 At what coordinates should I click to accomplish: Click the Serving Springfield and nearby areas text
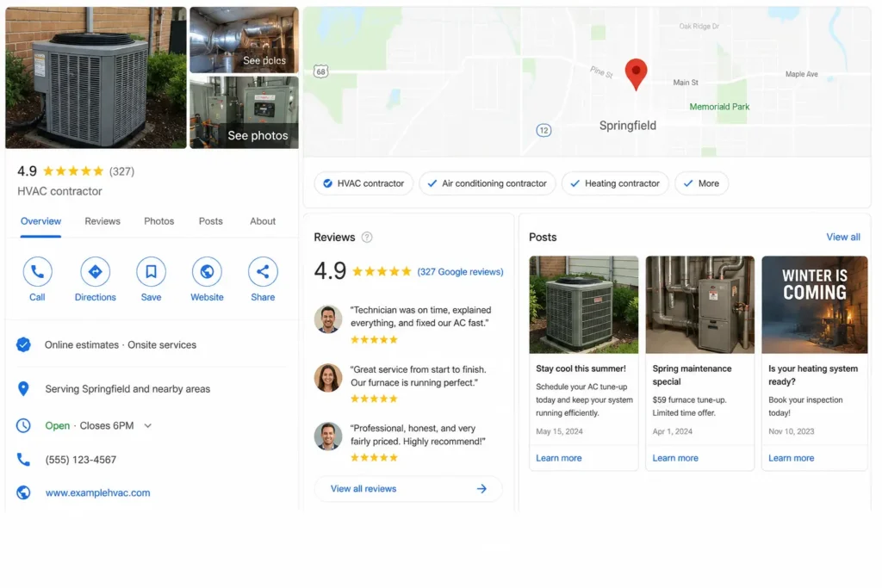(x=127, y=388)
